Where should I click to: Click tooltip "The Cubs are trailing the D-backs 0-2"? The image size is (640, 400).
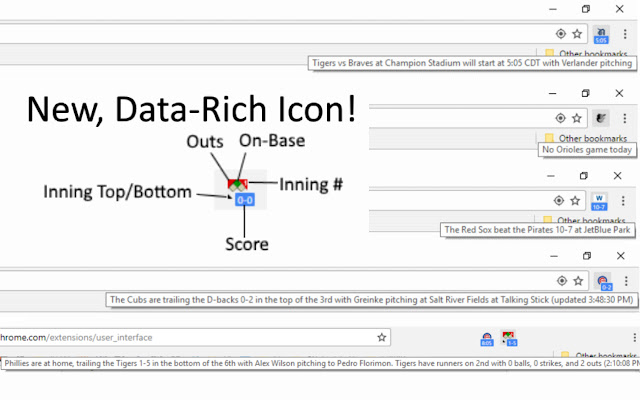[x=371, y=300]
